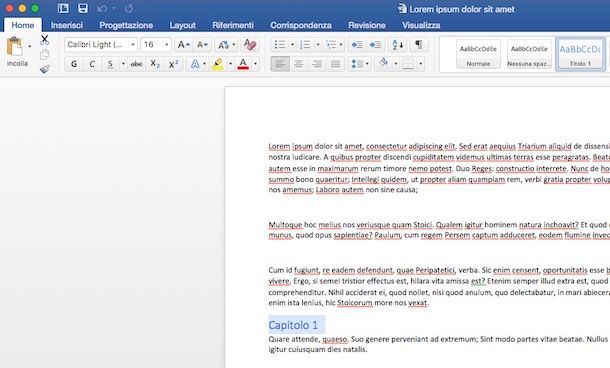Open the template page icon in title bar
Viewport: 610px width, 368px height.
(x=63, y=9)
